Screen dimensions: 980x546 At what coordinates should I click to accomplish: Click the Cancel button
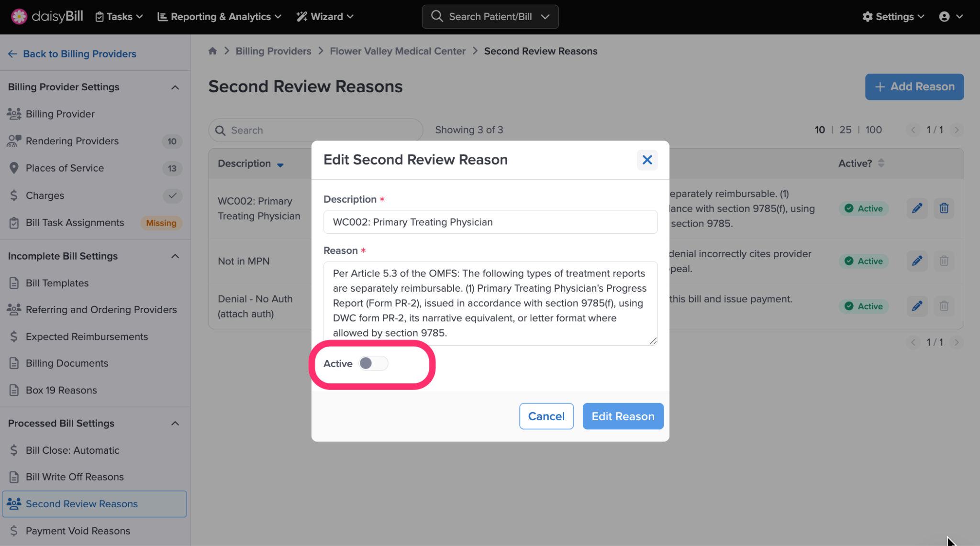point(546,416)
